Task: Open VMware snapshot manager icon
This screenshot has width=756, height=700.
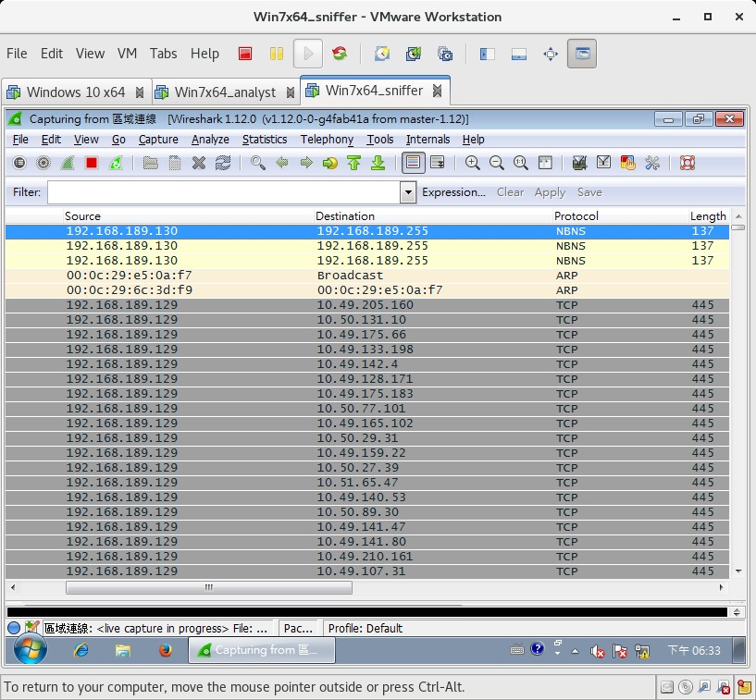Action: coord(444,54)
